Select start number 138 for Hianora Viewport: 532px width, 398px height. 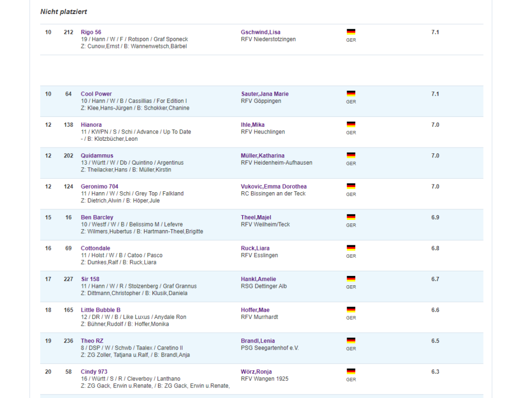(x=69, y=125)
